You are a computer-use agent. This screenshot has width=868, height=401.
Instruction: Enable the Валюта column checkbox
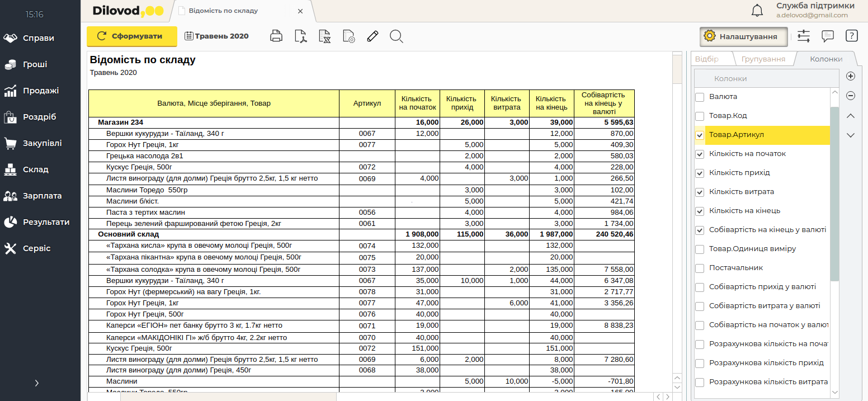point(700,97)
